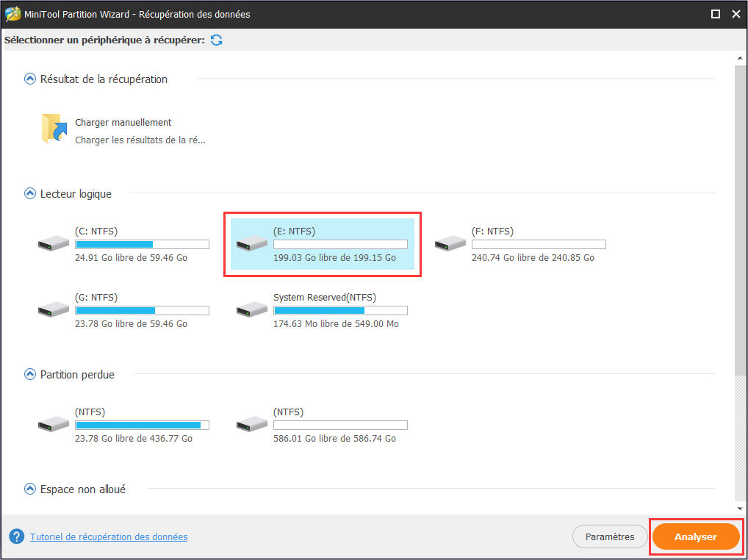
Task: Click the text '199.03 Go libre de 199.15 Go'
Action: (334, 257)
